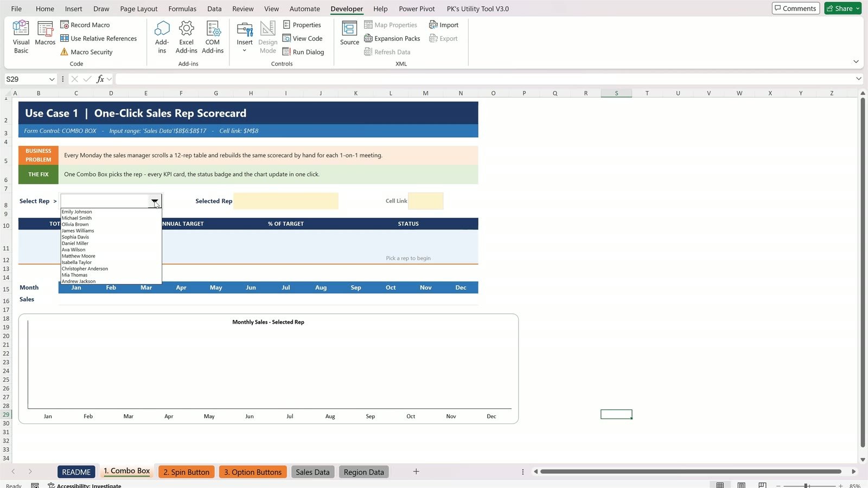The image size is (868, 488).
Task: Switch to the Automate tab
Action: click(305, 9)
